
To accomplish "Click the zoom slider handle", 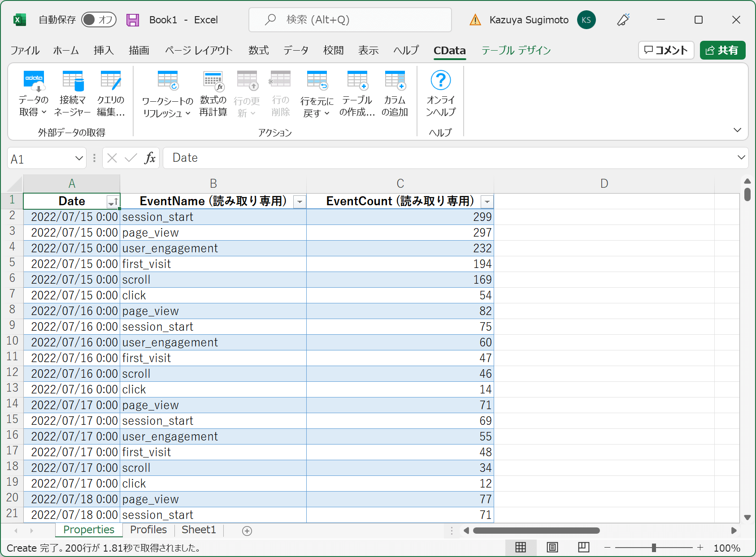I will click(654, 548).
